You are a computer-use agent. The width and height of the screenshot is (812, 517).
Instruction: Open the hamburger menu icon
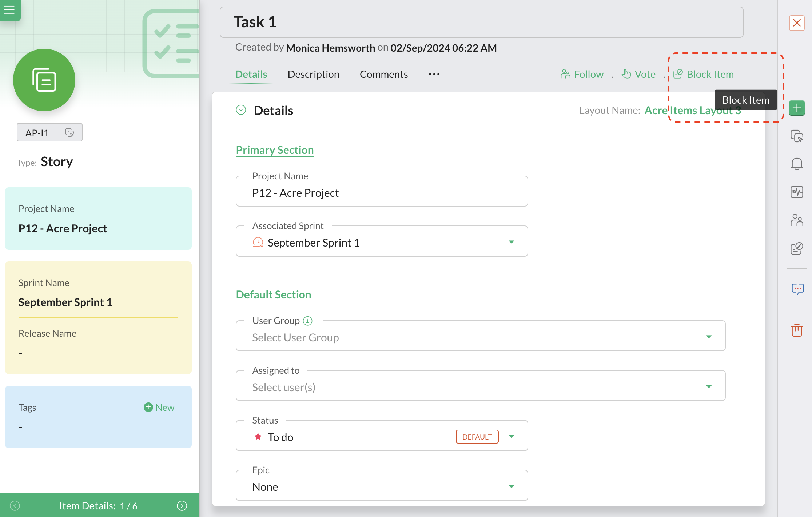point(9,9)
